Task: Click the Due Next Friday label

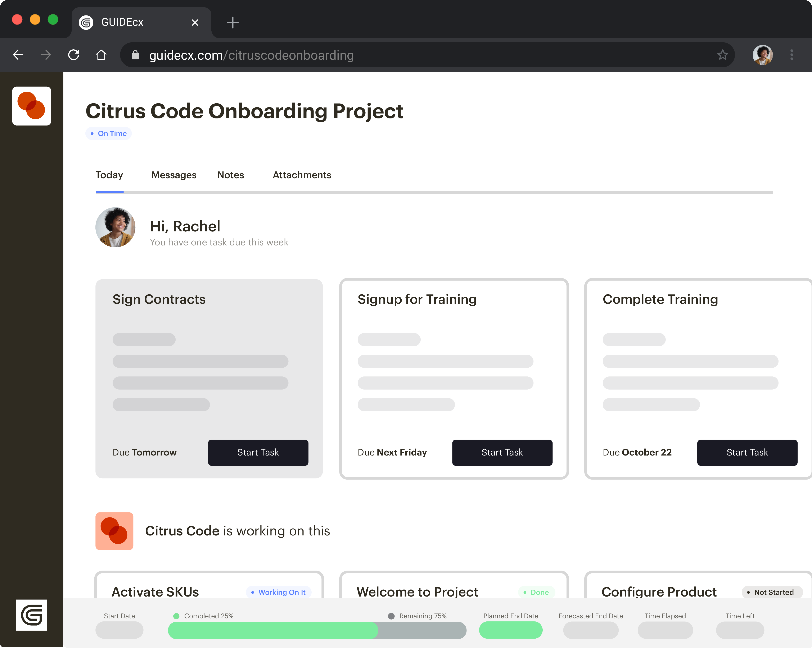Action: tap(392, 452)
